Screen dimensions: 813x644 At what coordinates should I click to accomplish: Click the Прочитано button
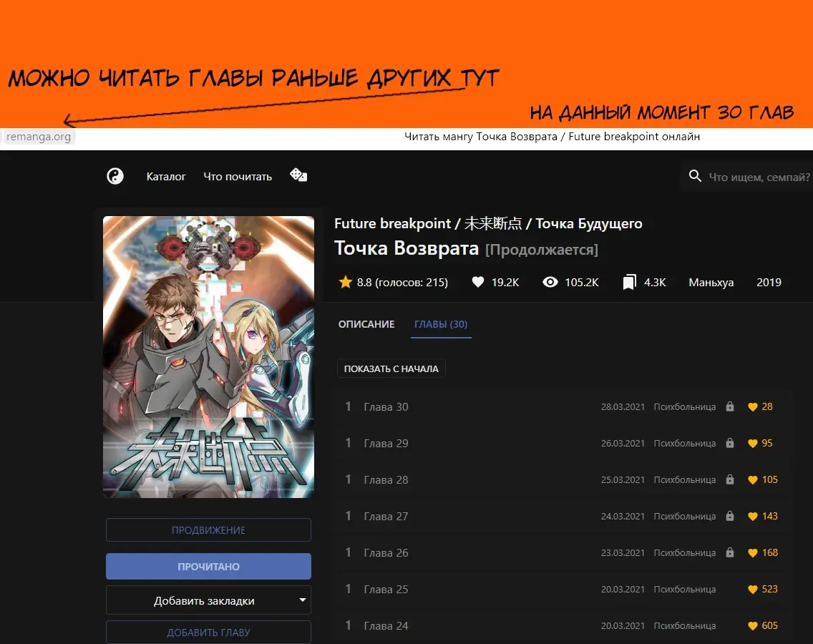coord(208,566)
